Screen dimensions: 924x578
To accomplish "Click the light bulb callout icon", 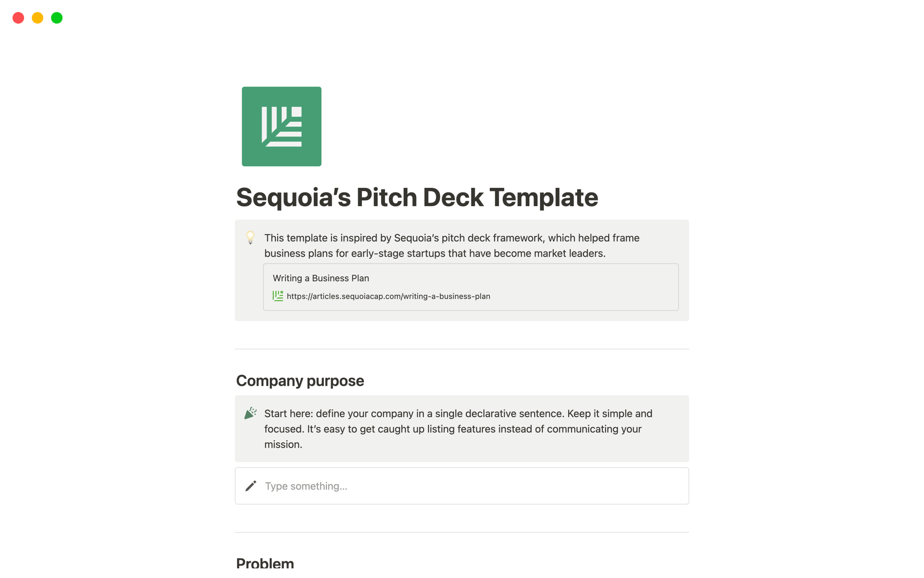I will 250,237.
